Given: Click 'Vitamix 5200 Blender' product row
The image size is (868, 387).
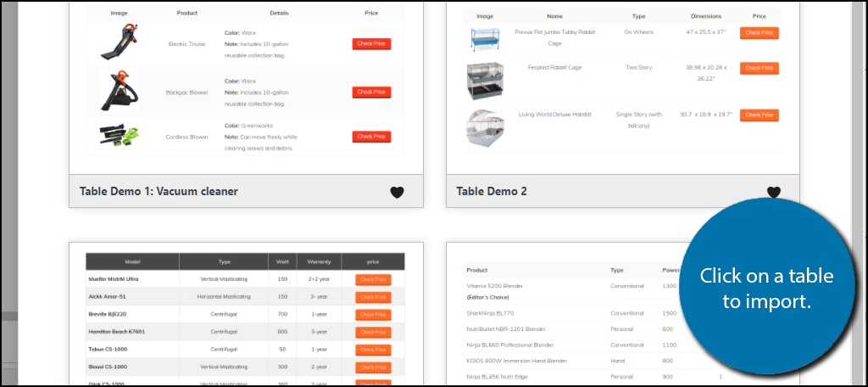Looking at the screenshot, I should coord(494,286).
